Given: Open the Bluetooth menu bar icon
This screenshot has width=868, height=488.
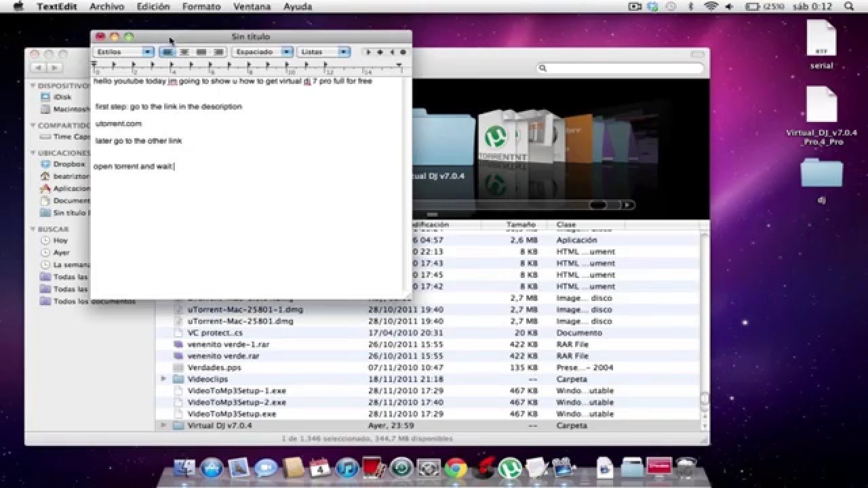Looking at the screenshot, I should click(x=691, y=6).
